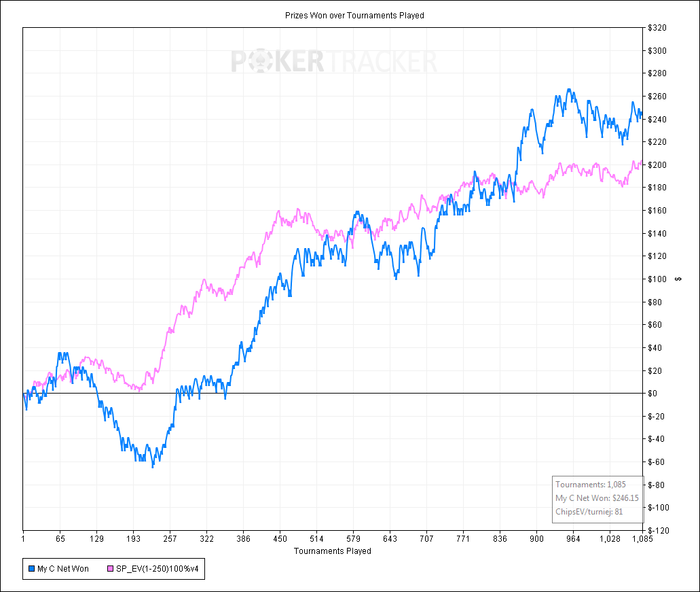
Task: Click the x-axis tick label 193
Action: tap(133, 539)
